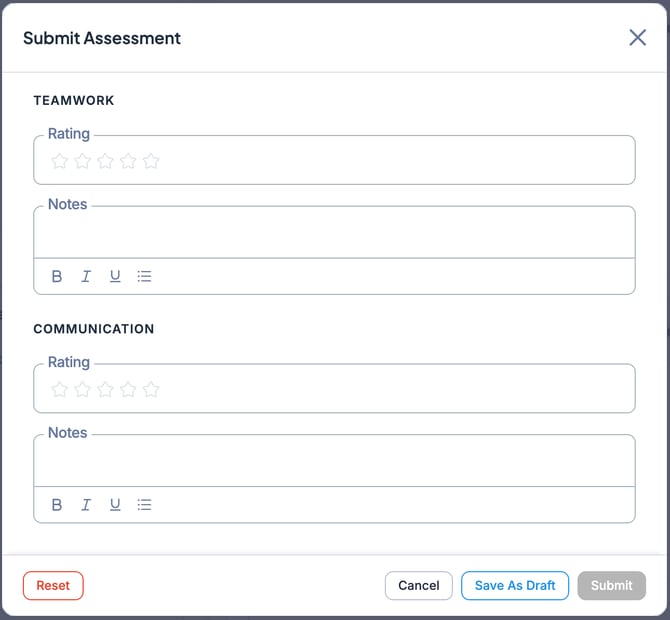Give Teamwork a five-star rating
Image resolution: width=670 pixels, height=620 pixels.
coord(151,161)
